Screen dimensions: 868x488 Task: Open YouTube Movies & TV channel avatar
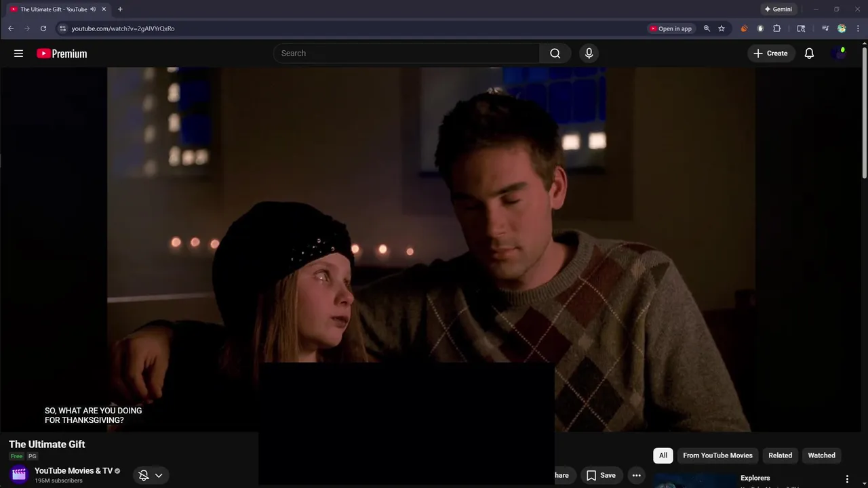pyautogui.click(x=19, y=475)
